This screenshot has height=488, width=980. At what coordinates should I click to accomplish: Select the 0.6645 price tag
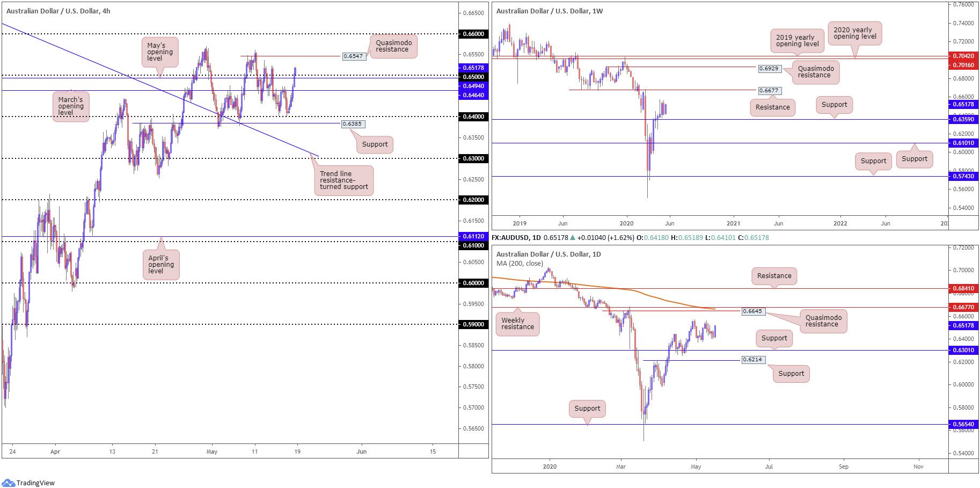(753, 311)
